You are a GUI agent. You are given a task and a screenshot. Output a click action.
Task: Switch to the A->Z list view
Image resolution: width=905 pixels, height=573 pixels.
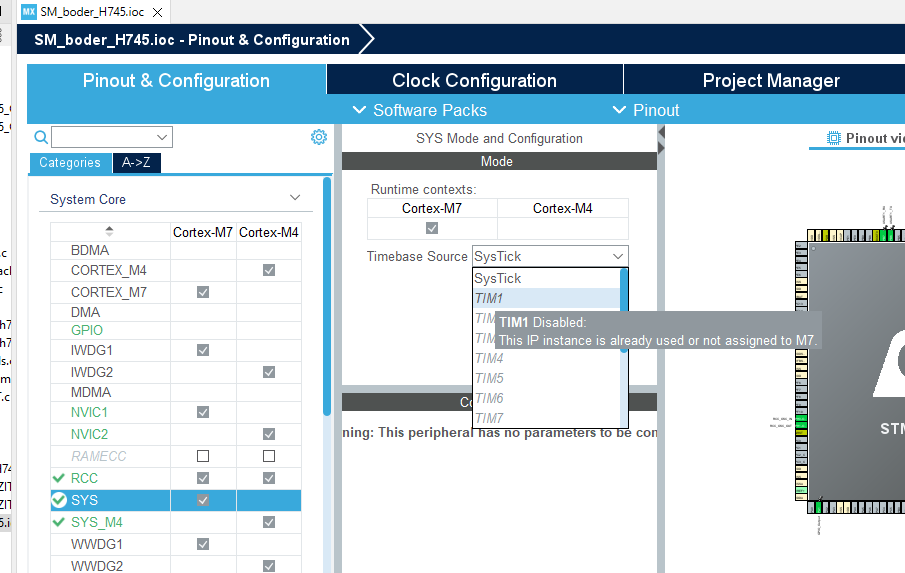click(135, 163)
